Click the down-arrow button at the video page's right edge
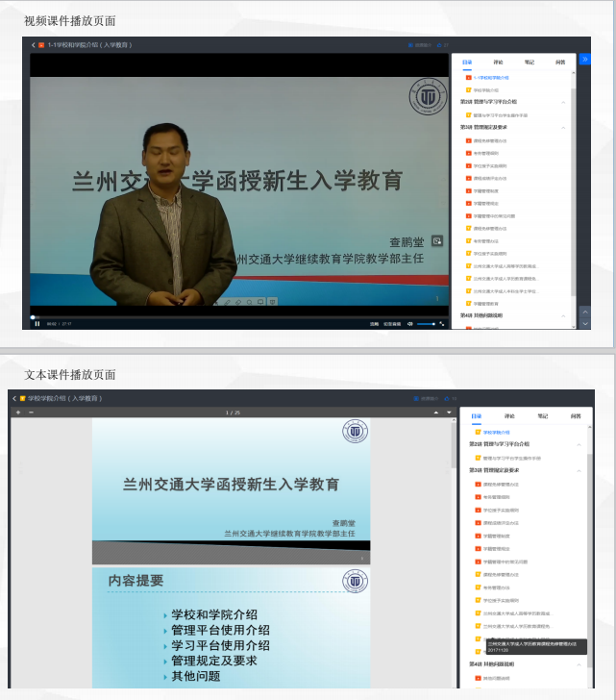Viewport: 616px width, 700px height. 585,324
